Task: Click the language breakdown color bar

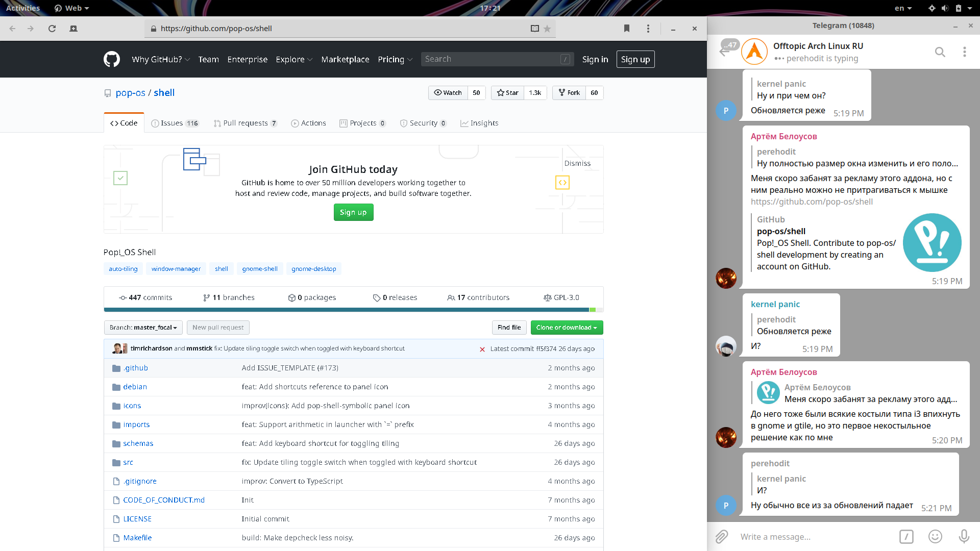Action: pos(353,310)
